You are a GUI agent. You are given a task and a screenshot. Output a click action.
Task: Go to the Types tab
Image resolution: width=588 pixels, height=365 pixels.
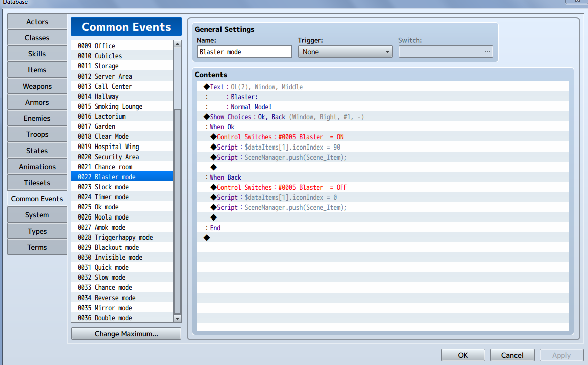pos(37,232)
